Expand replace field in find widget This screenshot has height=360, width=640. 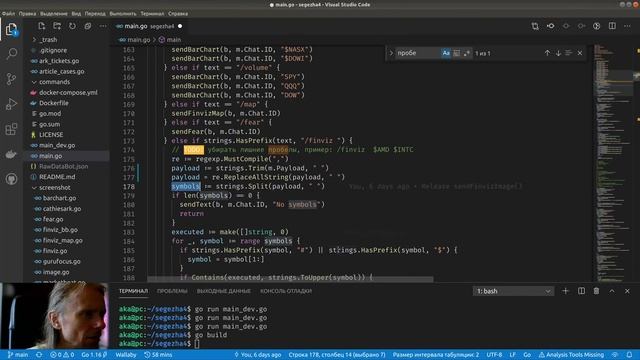tap(391, 53)
